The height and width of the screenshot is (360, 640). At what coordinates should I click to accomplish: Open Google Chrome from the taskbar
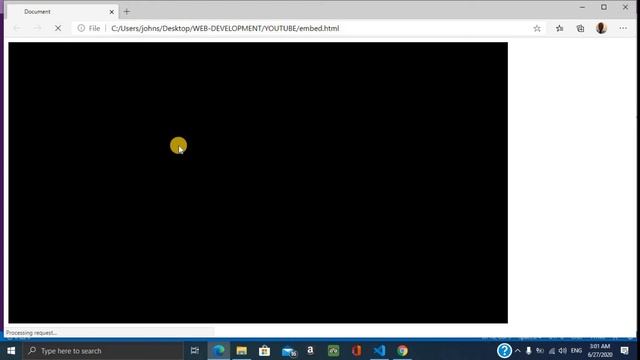(402, 351)
